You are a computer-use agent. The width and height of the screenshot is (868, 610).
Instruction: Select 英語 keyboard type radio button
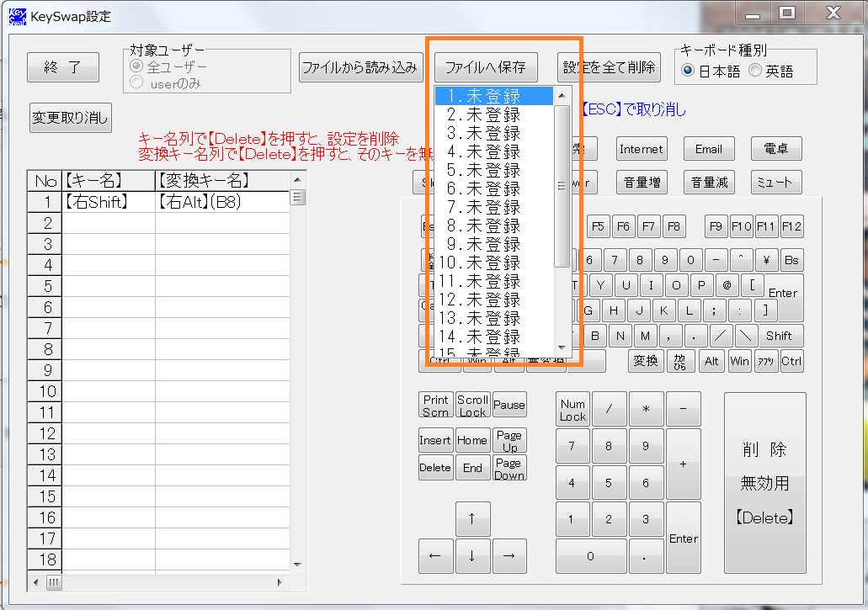click(755, 72)
